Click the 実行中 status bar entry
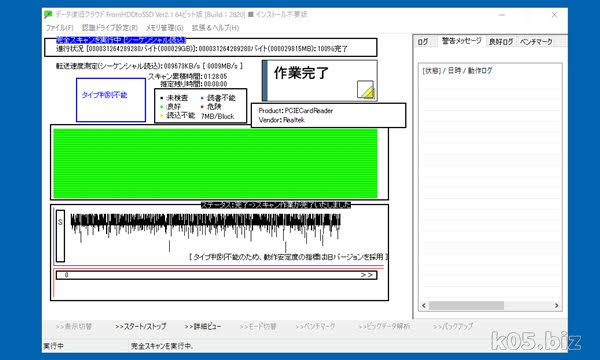 53,346
